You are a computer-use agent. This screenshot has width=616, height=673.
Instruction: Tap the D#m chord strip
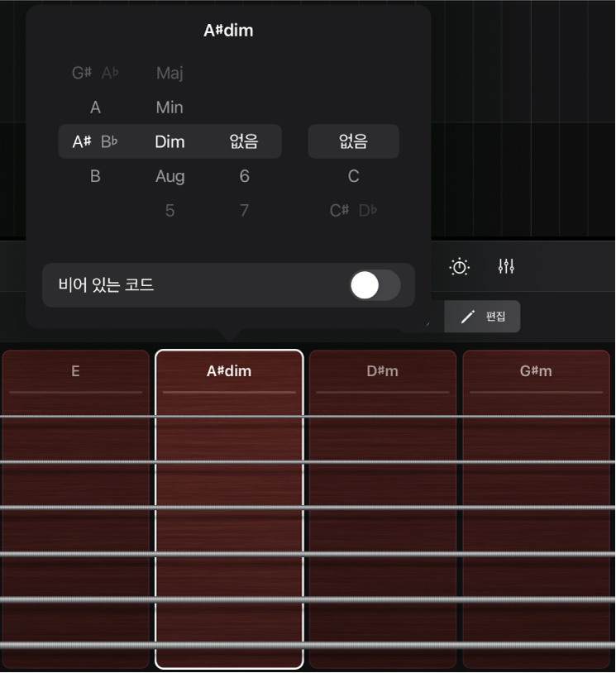[383, 508]
